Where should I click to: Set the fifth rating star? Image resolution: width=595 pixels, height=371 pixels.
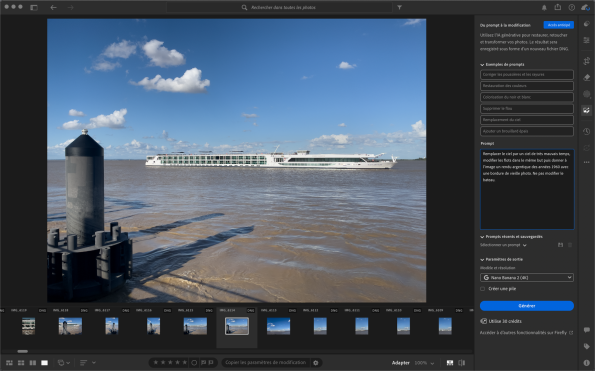184,363
